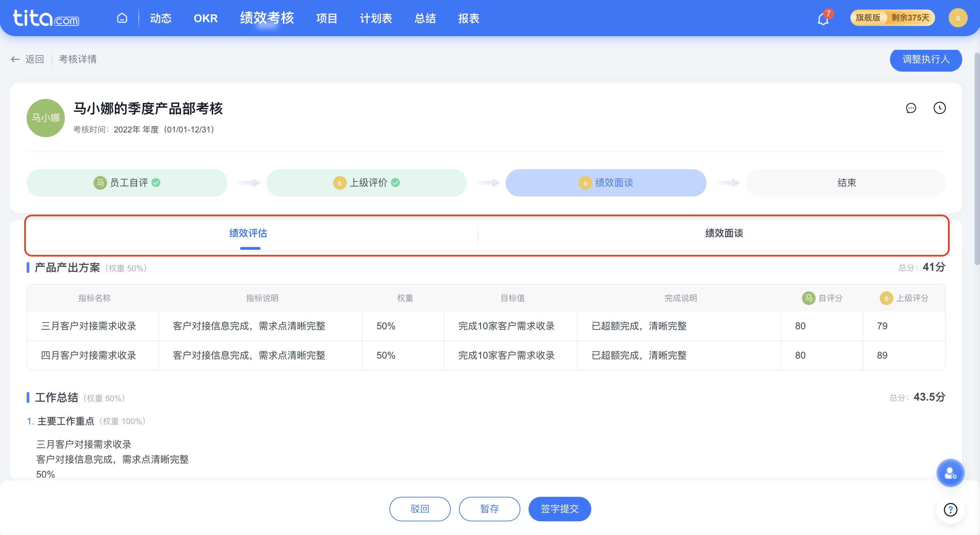Select 上级评价 stage step
This screenshot has height=535, width=980.
click(x=366, y=183)
